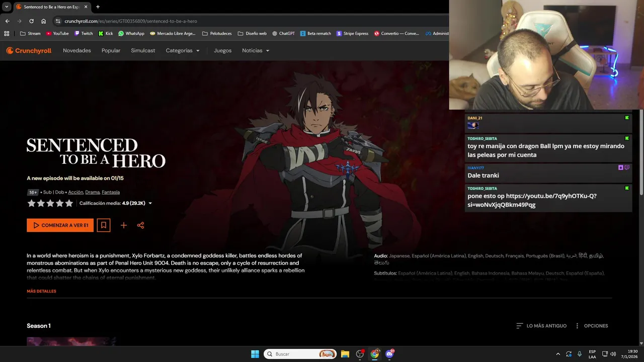Open the Mercado Libre Argentina bookmark
Screen dimensions: 644x362
coord(173,34)
